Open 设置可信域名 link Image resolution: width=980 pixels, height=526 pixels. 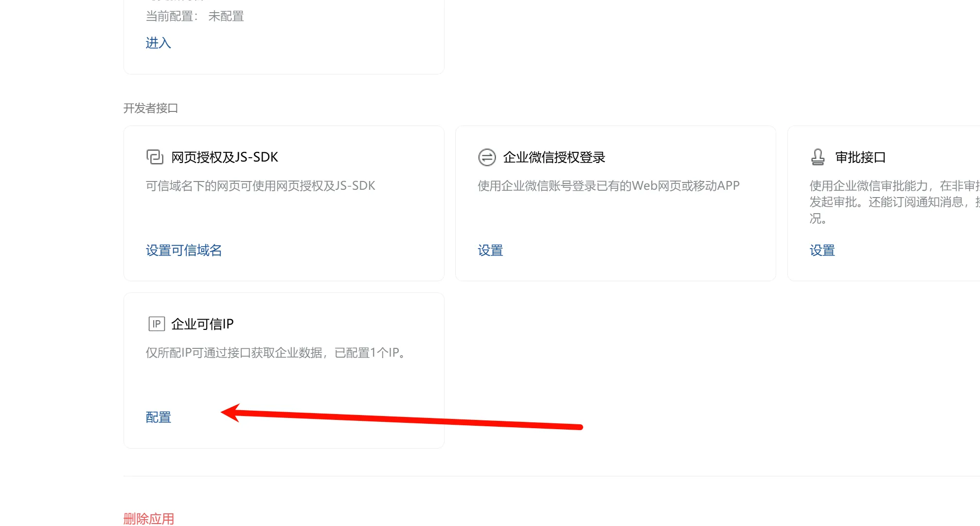[x=183, y=251]
